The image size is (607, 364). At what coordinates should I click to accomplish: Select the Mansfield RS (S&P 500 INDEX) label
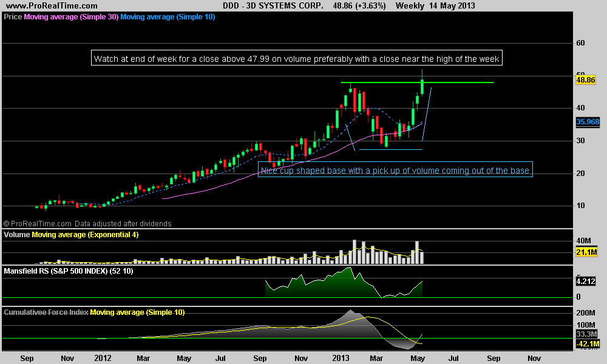(x=69, y=271)
